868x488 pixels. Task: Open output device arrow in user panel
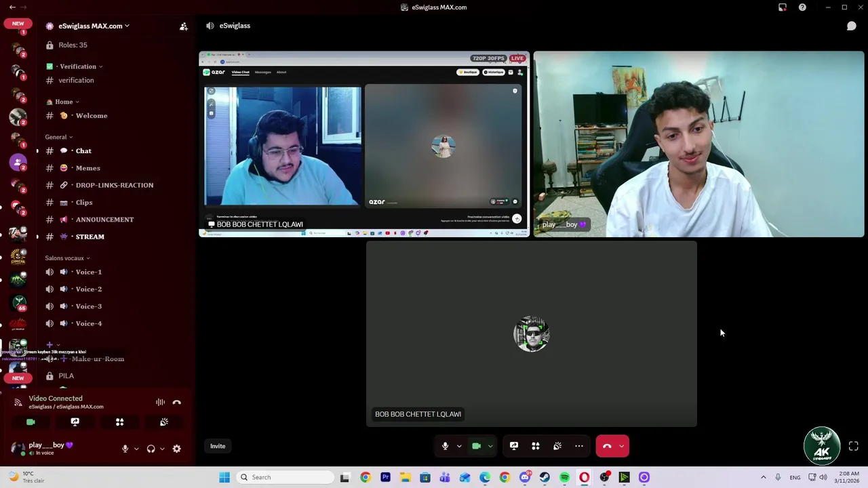coord(162,449)
